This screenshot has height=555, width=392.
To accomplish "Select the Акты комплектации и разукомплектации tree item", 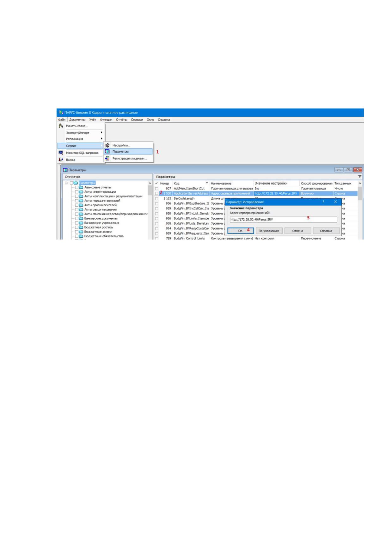I will [113, 196].
